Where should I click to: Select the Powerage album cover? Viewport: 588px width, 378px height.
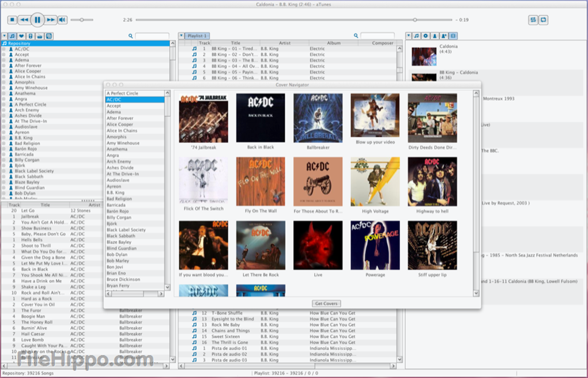click(x=375, y=245)
